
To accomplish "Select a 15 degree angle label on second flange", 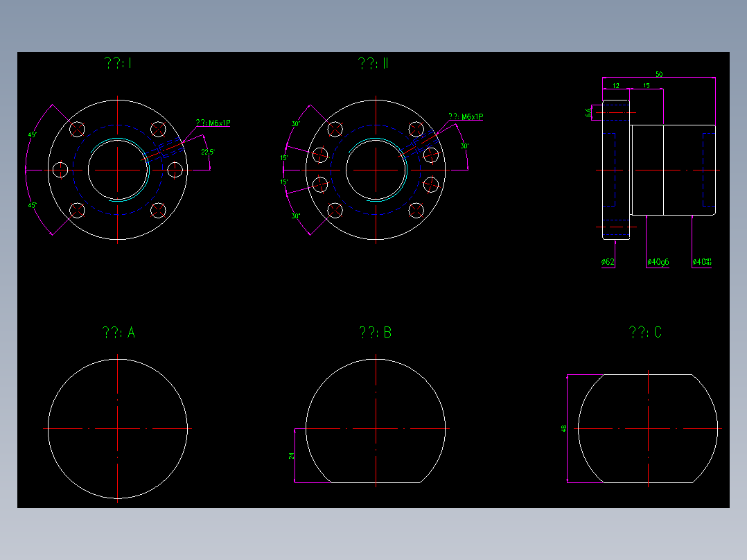I will tap(283, 157).
